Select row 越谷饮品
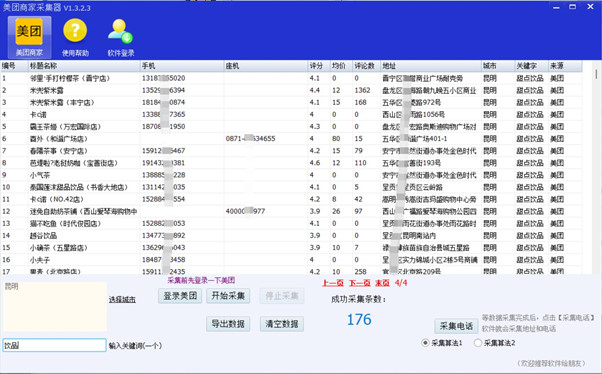The image size is (602, 374). tap(291, 236)
